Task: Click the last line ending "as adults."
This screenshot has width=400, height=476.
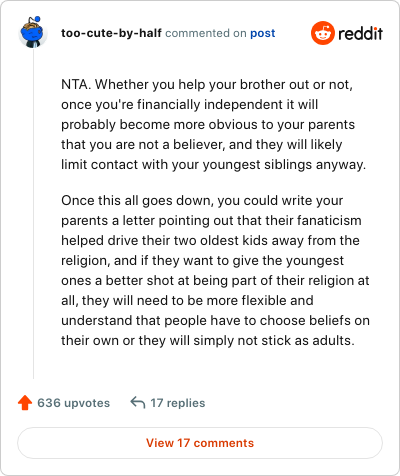Action: (x=208, y=341)
